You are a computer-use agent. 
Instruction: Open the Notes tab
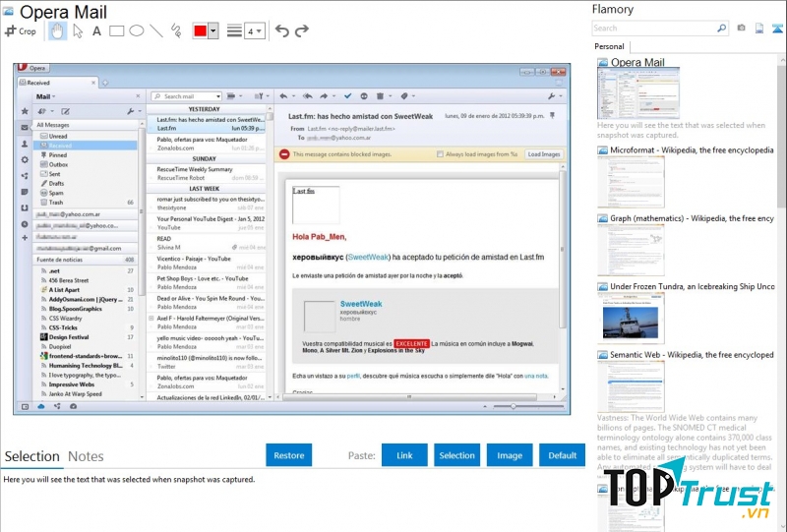[x=86, y=456]
